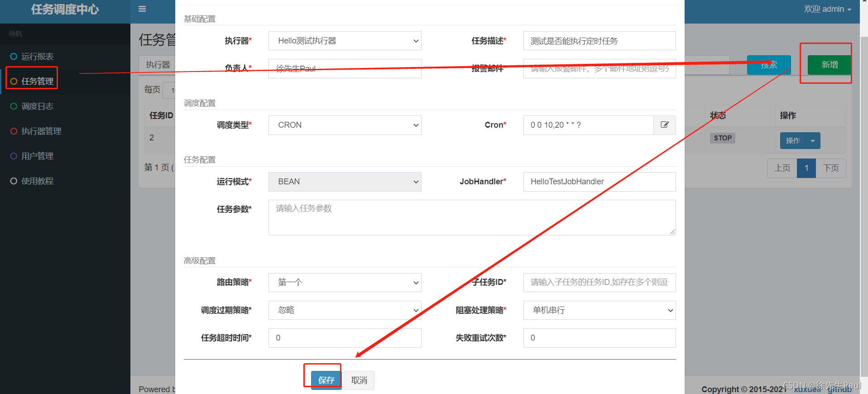Expand the 运行模式 dropdown showing BEAN
Screen dimensions: 868x394
[x=345, y=182]
